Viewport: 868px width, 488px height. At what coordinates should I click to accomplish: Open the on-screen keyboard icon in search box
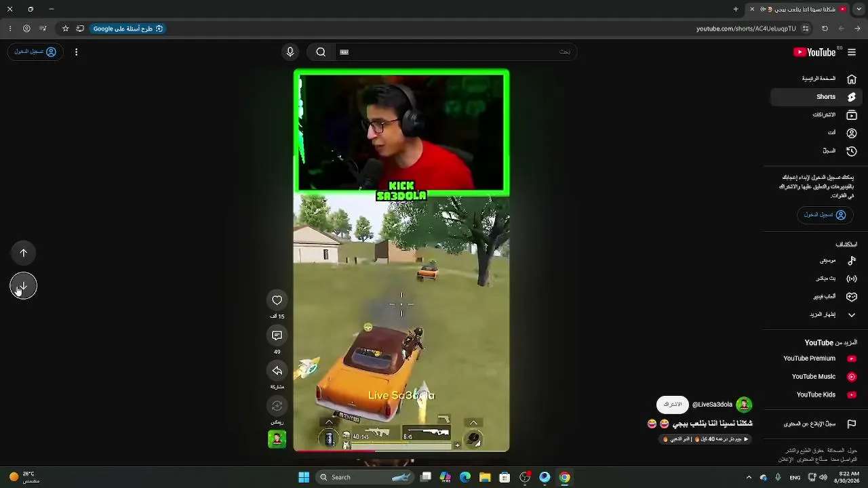(344, 52)
